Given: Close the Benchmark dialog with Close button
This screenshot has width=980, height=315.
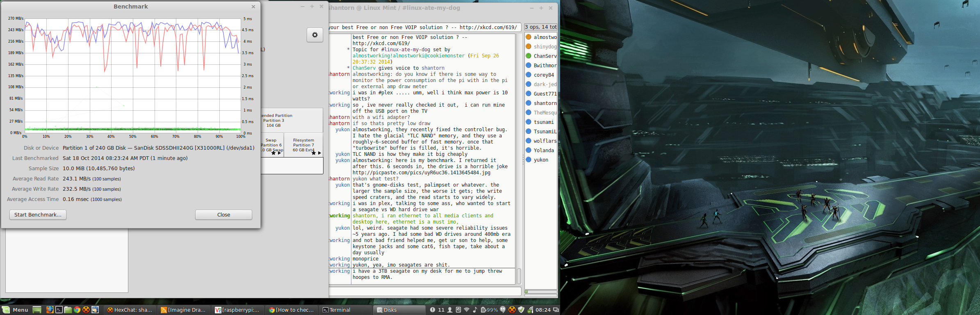Looking at the screenshot, I should click(223, 215).
